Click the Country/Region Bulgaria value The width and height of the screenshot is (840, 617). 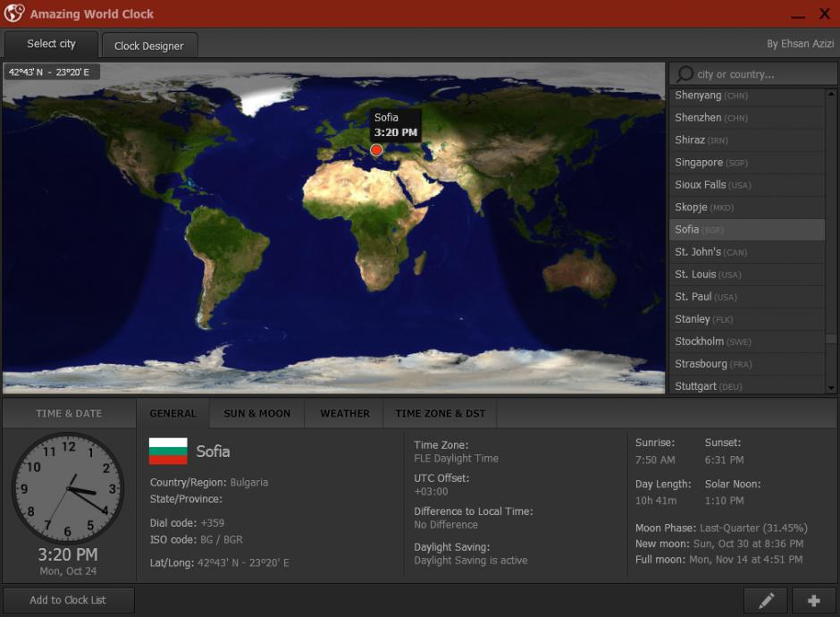pos(249,483)
